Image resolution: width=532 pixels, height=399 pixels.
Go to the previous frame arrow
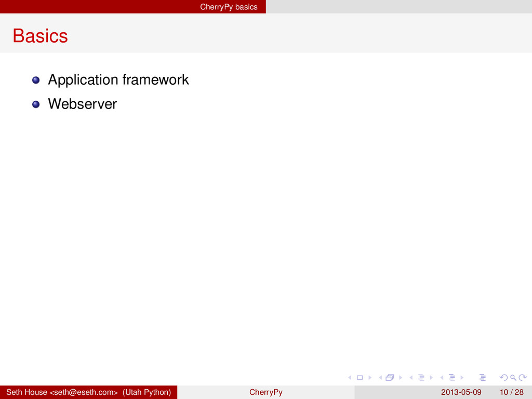pyautogui.click(x=380, y=377)
